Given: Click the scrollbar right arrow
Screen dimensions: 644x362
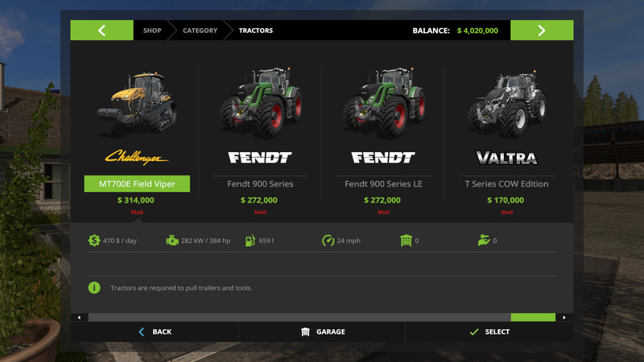Looking at the screenshot, I should (x=564, y=317).
